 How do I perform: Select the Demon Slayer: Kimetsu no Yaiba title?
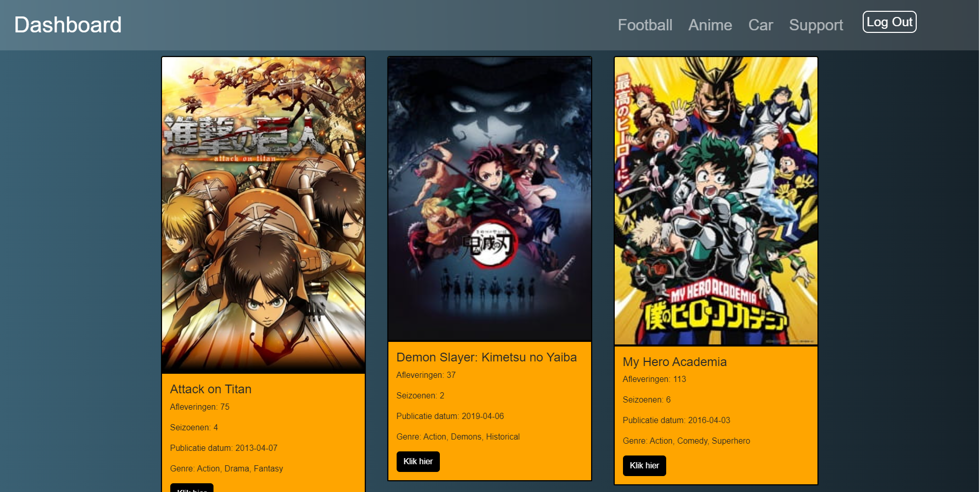(487, 357)
